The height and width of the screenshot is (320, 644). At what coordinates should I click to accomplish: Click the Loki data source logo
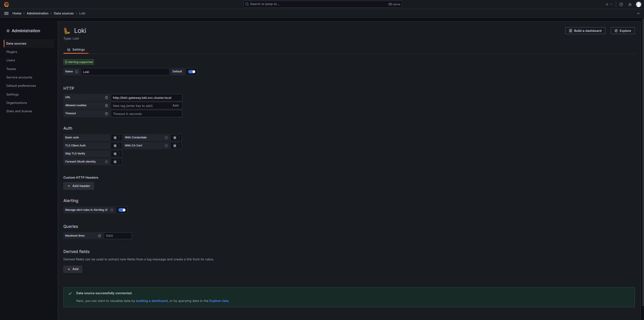(66, 30)
